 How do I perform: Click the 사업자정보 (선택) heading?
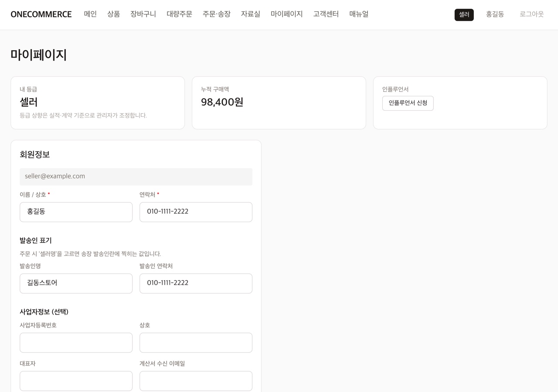click(x=44, y=312)
